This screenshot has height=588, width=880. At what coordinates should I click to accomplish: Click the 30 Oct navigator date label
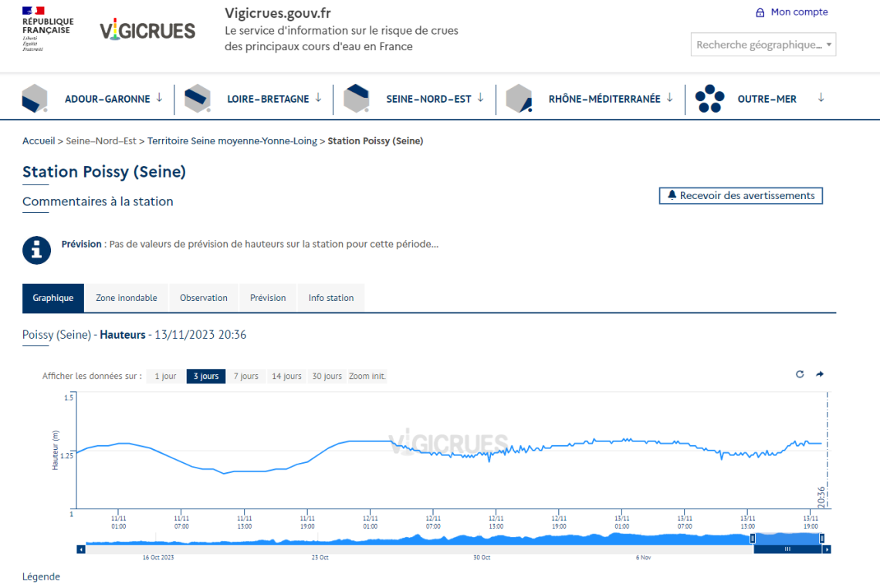pyautogui.click(x=482, y=558)
